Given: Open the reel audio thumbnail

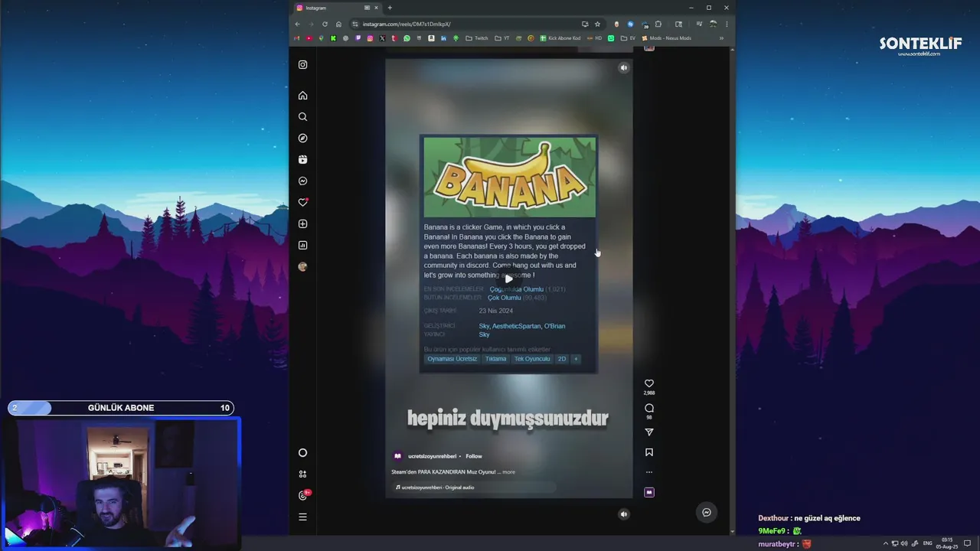Looking at the screenshot, I should coord(649,492).
